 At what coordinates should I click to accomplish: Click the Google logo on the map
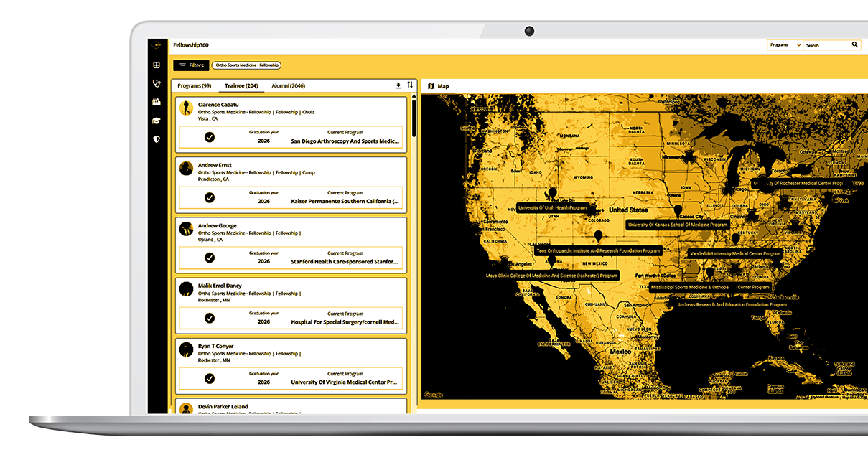click(x=434, y=395)
